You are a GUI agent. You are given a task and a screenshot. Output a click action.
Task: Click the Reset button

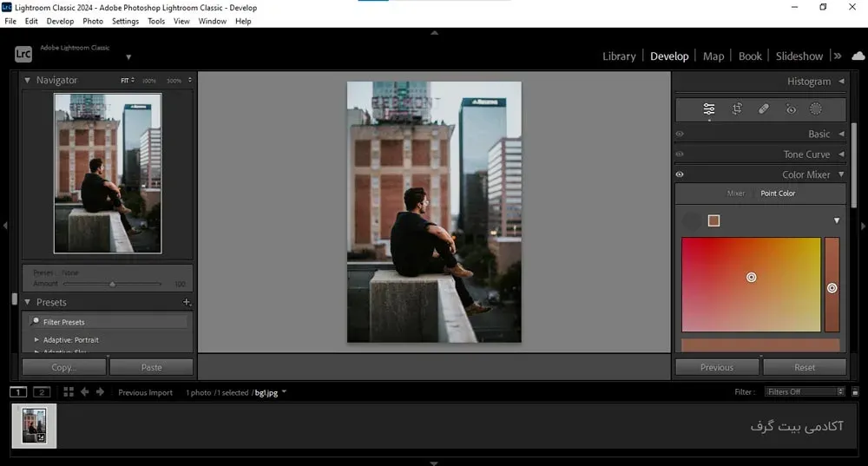tap(805, 367)
